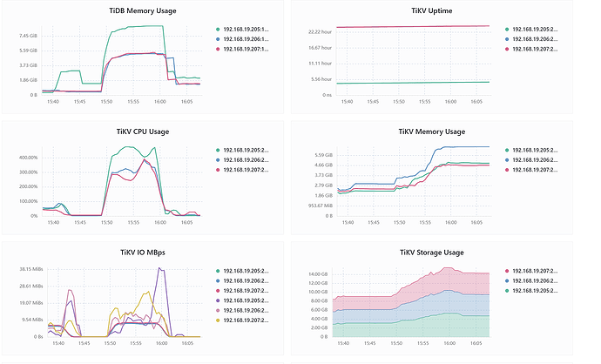Click red color dot in TiKV Uptime legend
The height and width of the screenshot is (364, 601).
[507, 49]
